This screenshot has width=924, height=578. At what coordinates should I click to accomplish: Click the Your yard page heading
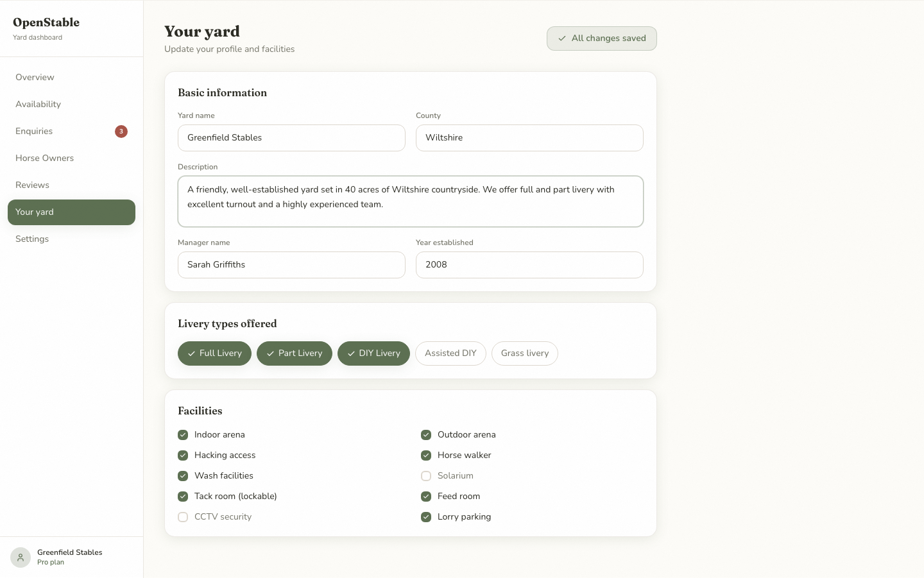(202, 31)
